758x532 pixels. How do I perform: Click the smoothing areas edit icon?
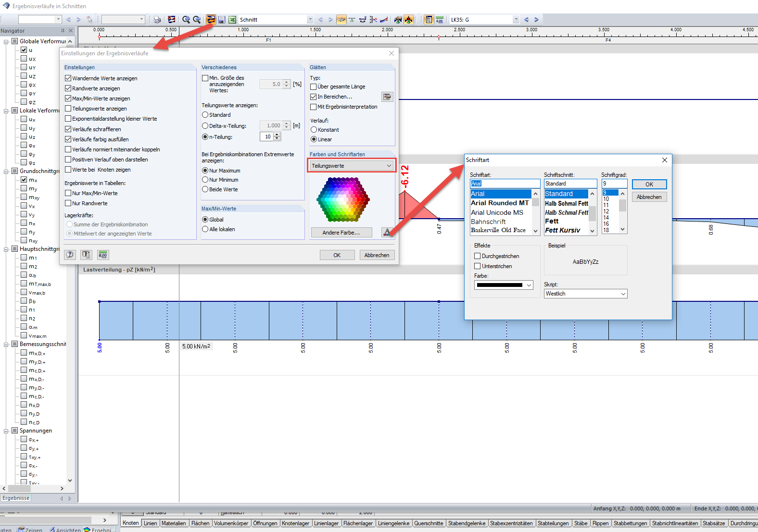[x=387, y=97]
